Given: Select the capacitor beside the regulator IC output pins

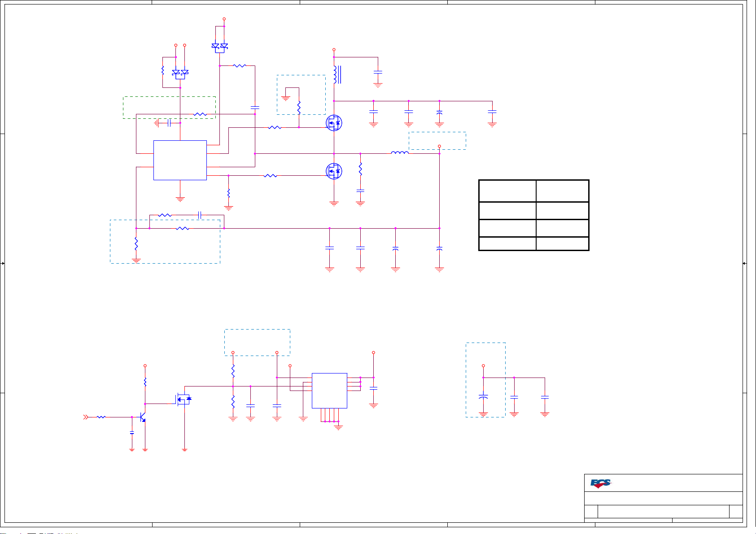Looking at the screenshot, I should (373, 388).
